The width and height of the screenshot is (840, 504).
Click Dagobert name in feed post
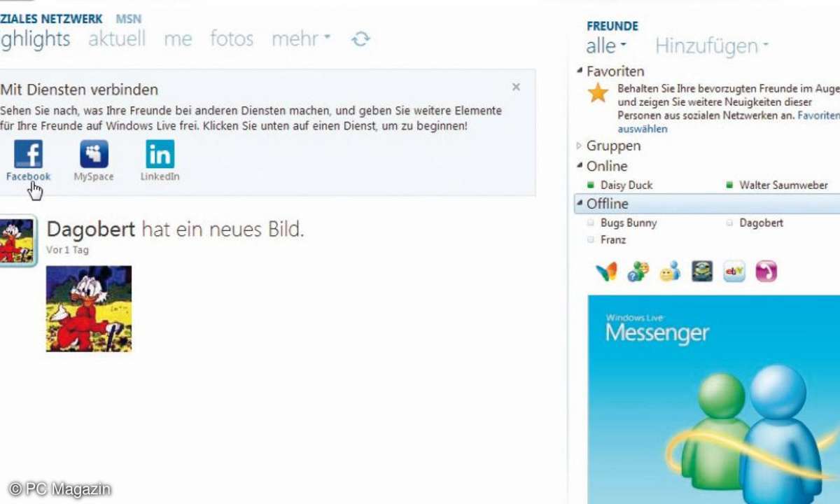tap(91, 229)
